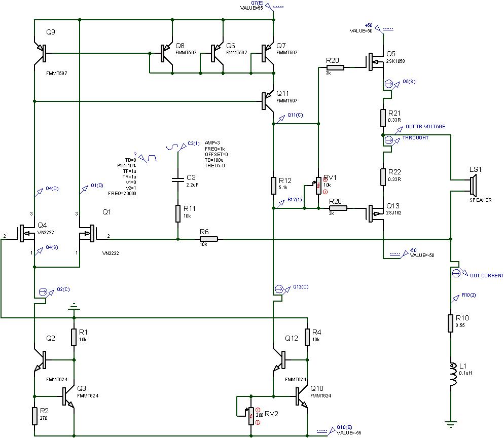The width and height of the screenshot is (504, 438).
Task: Click the pulse generator symbol
Action: pyautogui.click(x=148, y=158)
